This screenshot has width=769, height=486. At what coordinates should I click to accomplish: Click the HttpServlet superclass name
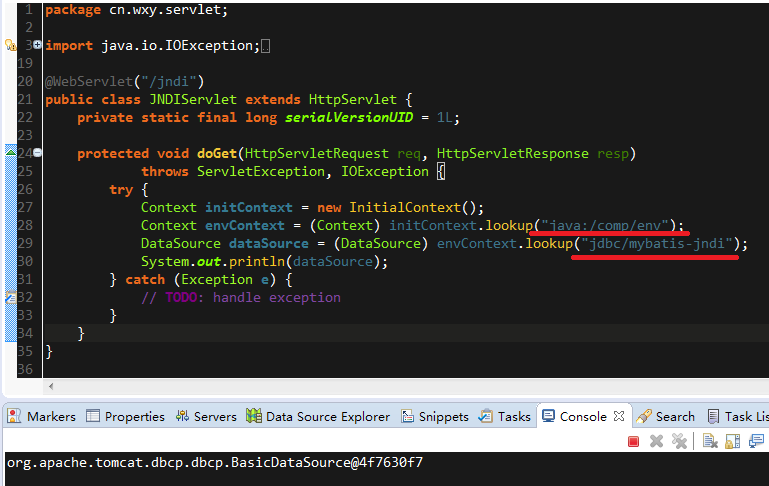click(353, 100)
